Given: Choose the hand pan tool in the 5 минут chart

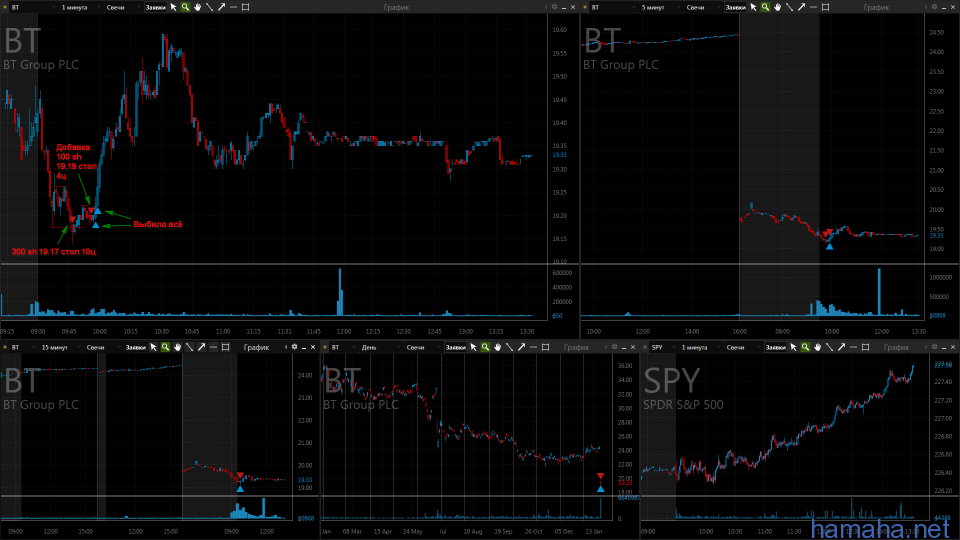Looking at the screenshot, I should pyautogui.click(x=778, y=7).
